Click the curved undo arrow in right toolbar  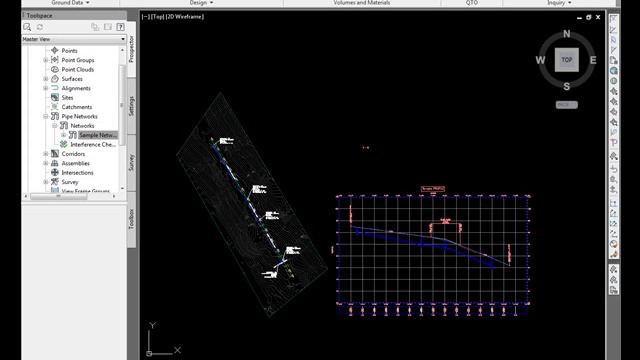pos(613,169)
